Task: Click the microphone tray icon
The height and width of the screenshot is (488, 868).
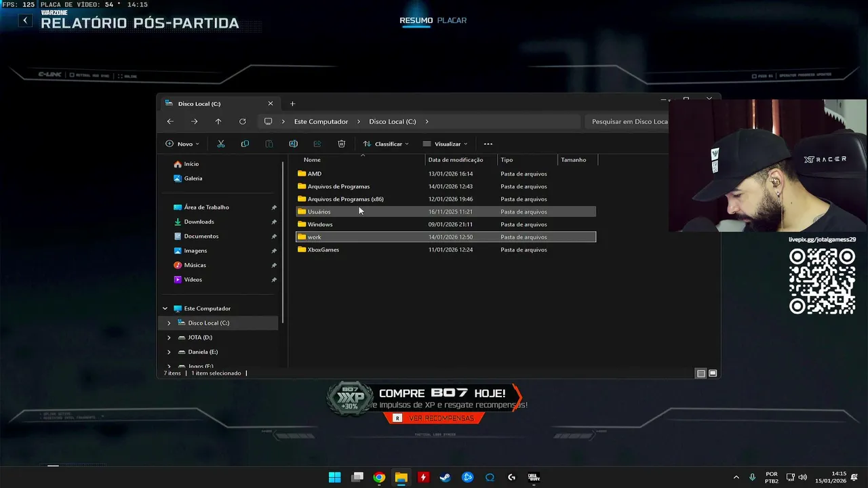Action: tap(752, 477)
